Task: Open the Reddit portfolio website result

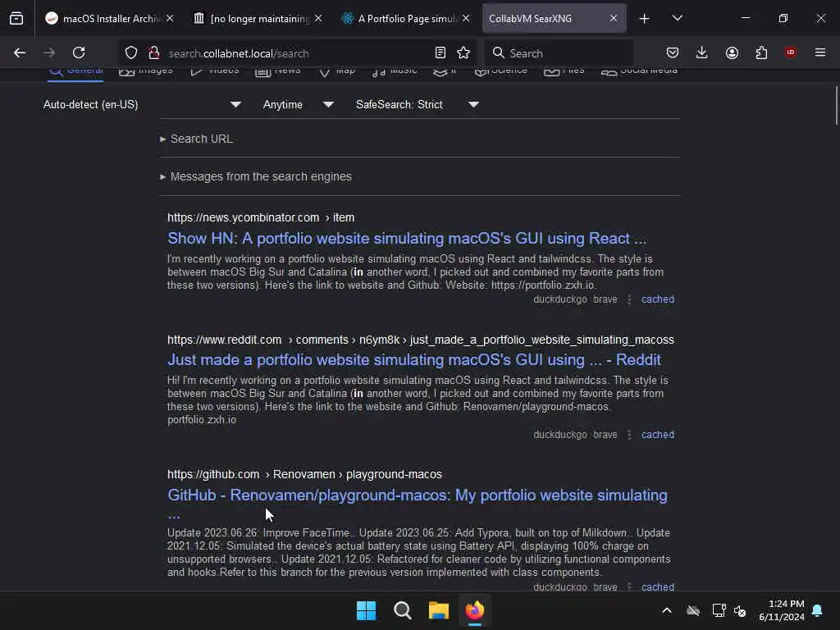Action: coord(414,360)
